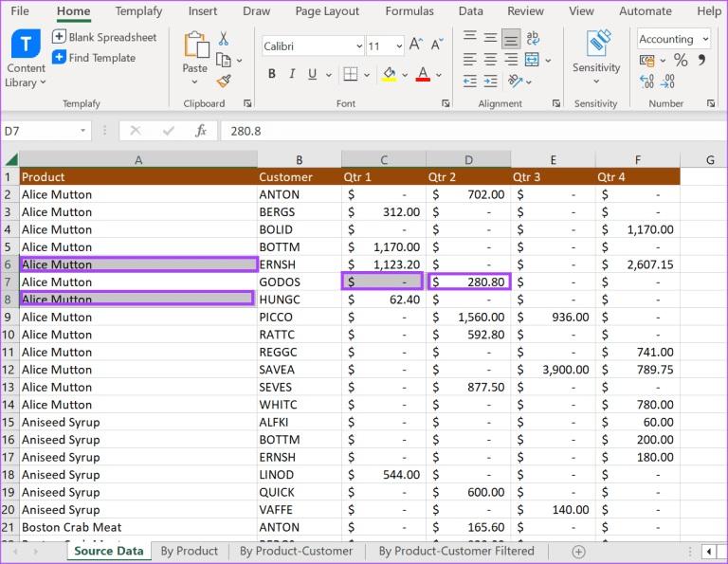
Task: Click the Merge & Center icon
Action: 532,60
